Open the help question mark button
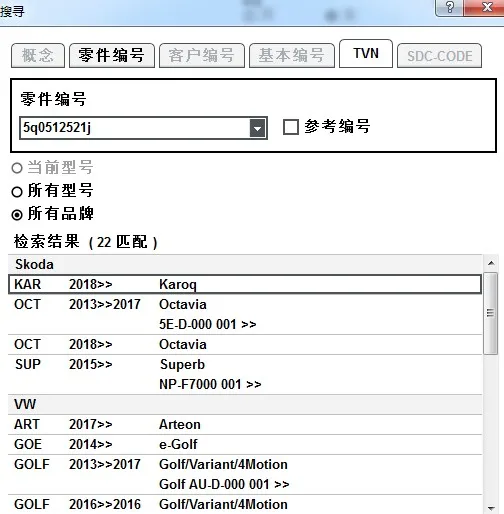 [449, 8]
